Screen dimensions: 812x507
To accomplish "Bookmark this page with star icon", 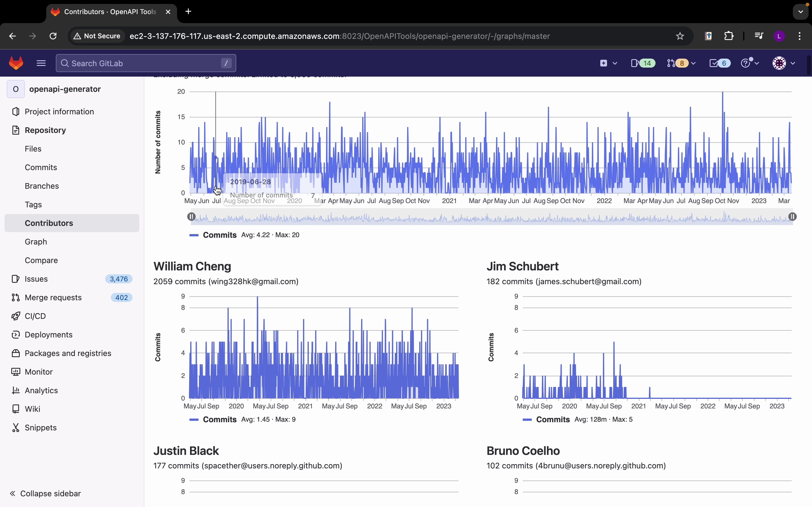I will (680, 36).
